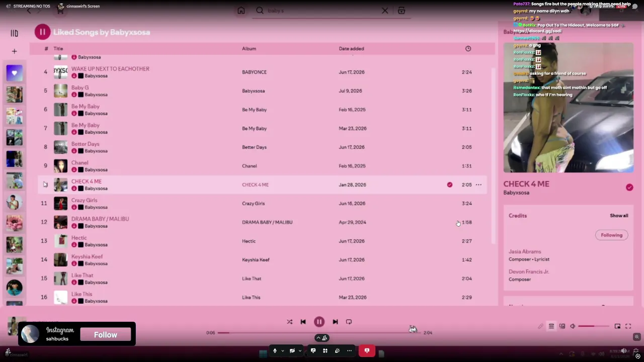Expand the participants panel above the meeting toolbar
The width and height of the screenshot is (644, 362).
pyautogui.click(x=321, y=338)
